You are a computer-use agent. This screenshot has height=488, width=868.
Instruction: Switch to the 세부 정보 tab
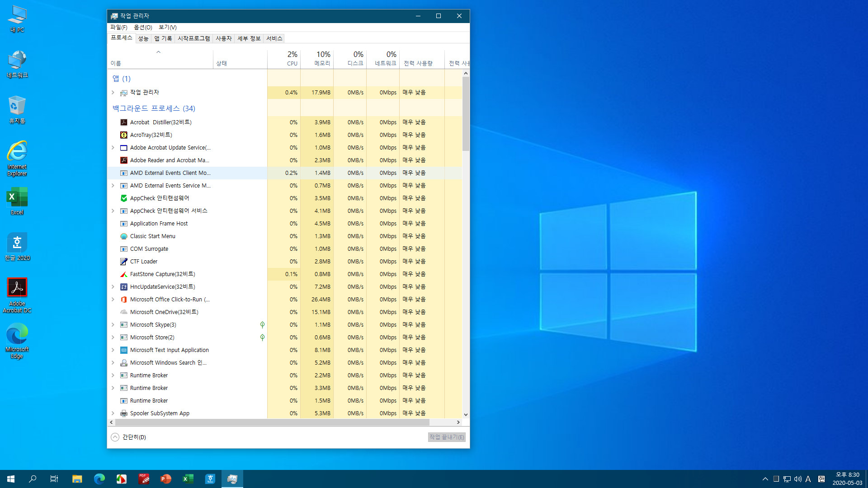tap(249, 39)
